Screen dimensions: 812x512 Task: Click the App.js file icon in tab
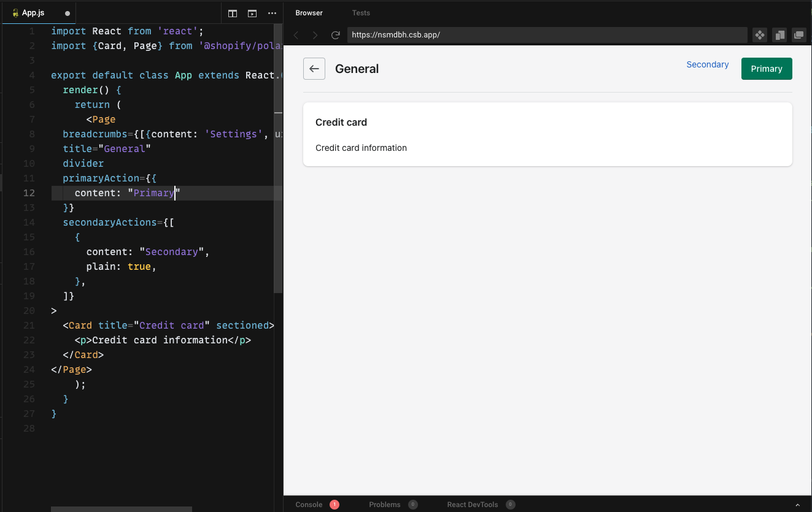pyautogui.click(x=15, y=13)
